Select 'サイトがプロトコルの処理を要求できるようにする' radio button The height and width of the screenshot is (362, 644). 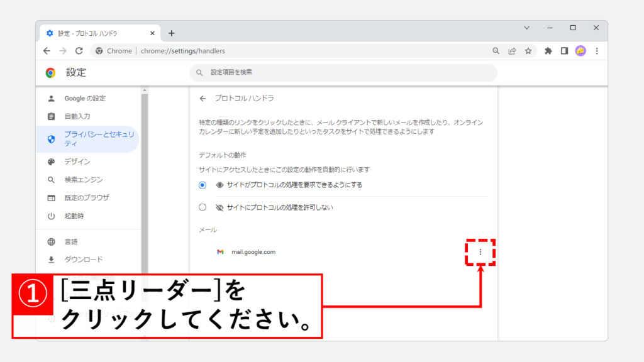[202, 185]
